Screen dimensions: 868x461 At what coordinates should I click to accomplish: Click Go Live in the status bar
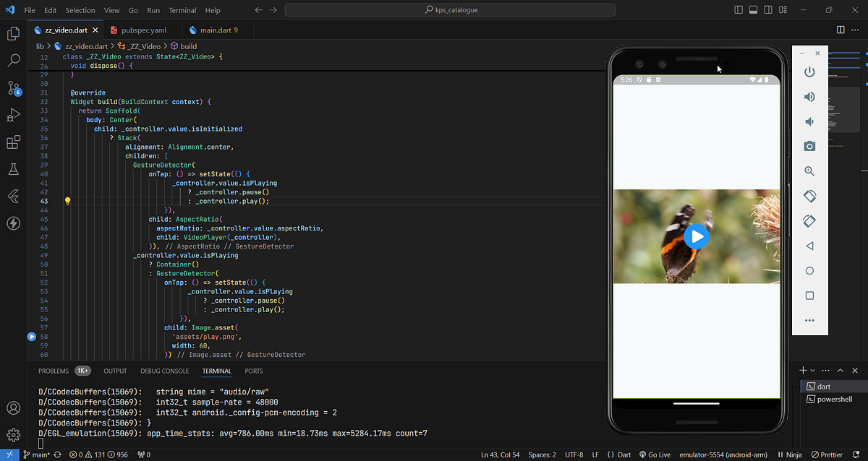pyautogui.click(x=654, y=454)
